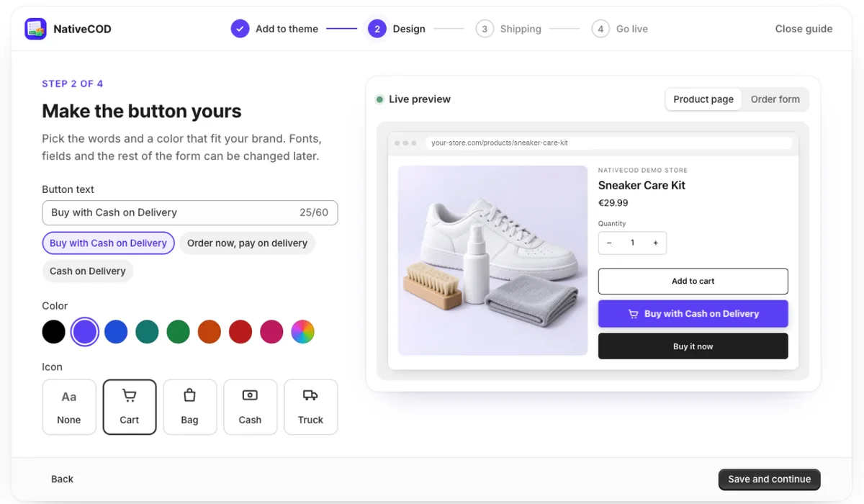The image size is (864, 504).
Task: Click the Live preview label
Action: 420,99
